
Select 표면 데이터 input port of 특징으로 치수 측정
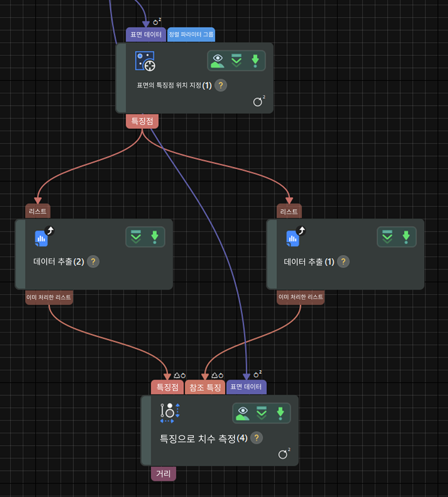pyautogui.click(x=246, y=387)
